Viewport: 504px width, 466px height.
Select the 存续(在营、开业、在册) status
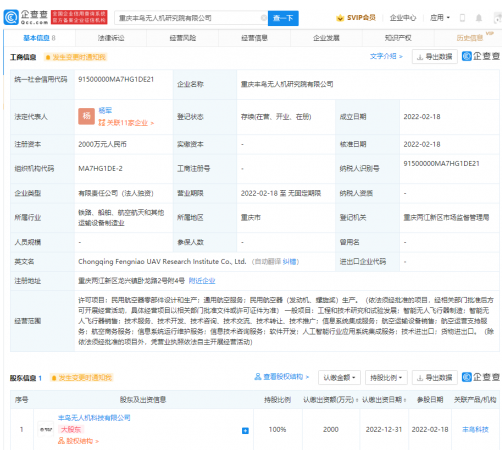point(276,117)
